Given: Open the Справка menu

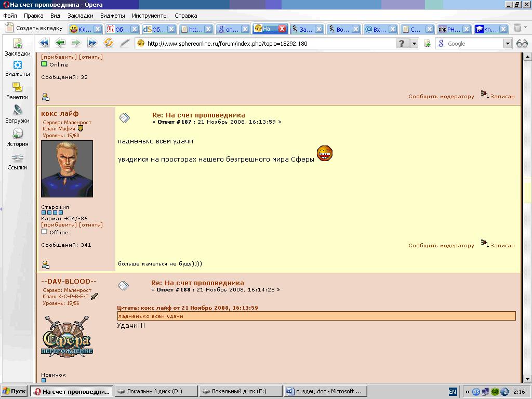Looking at the screenshot, I should pyautogui.click(x=186, y=16).
